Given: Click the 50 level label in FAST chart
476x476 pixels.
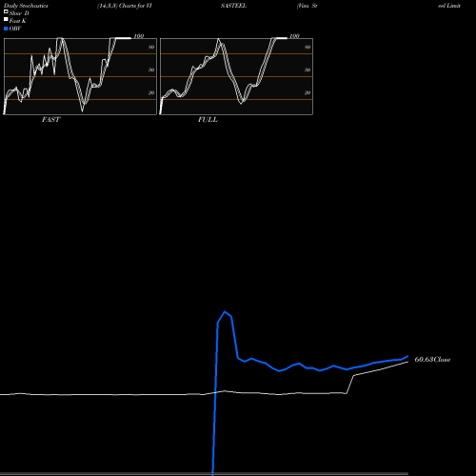Looking at the screenshot, I should [151, 70].
